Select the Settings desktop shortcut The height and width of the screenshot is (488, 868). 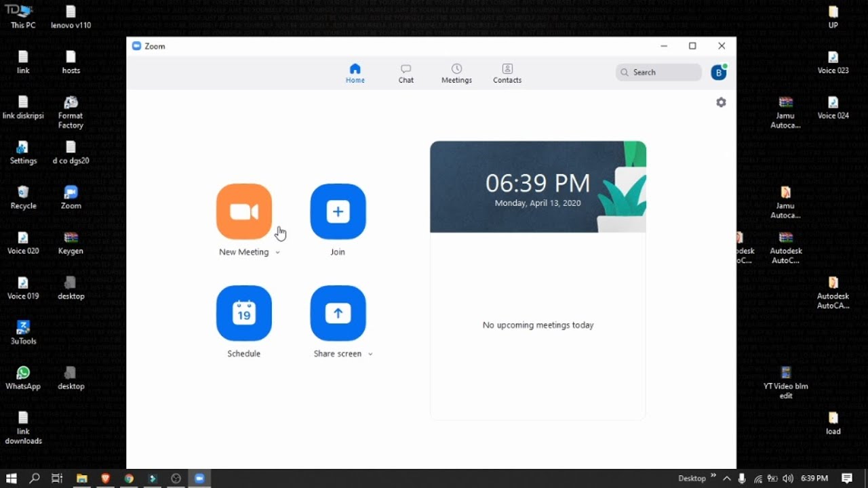tap(23, 152)
